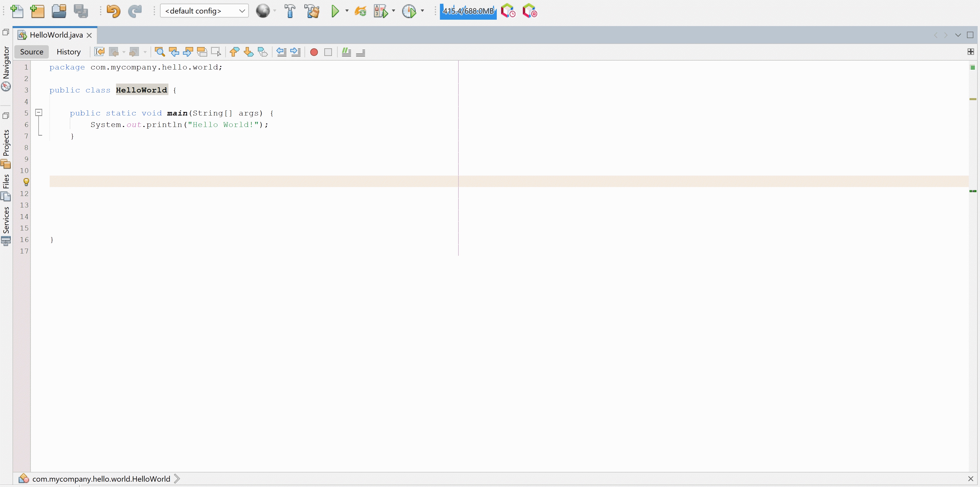Toggle the Highlight Search button

click(x=202, y=52)
